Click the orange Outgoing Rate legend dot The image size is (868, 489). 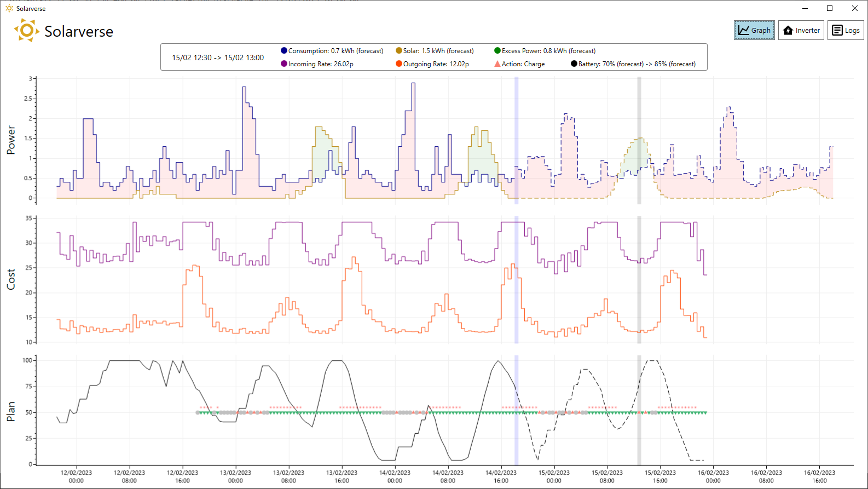tap(399, 64)
